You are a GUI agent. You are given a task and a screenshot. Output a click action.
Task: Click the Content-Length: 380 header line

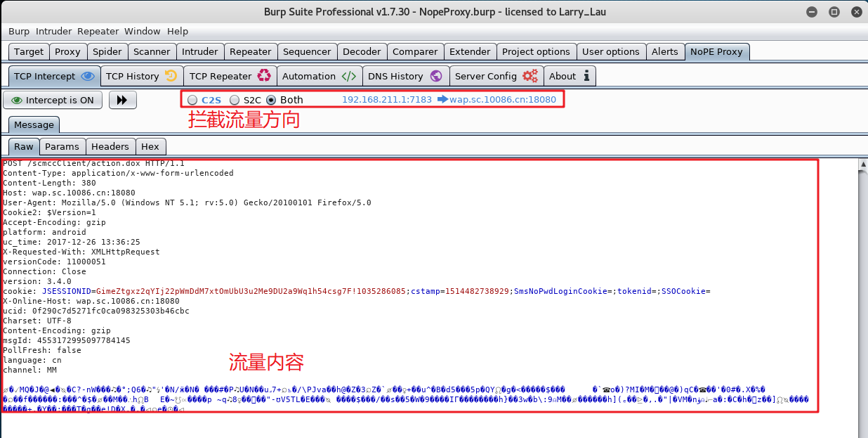tap(49, 183)
